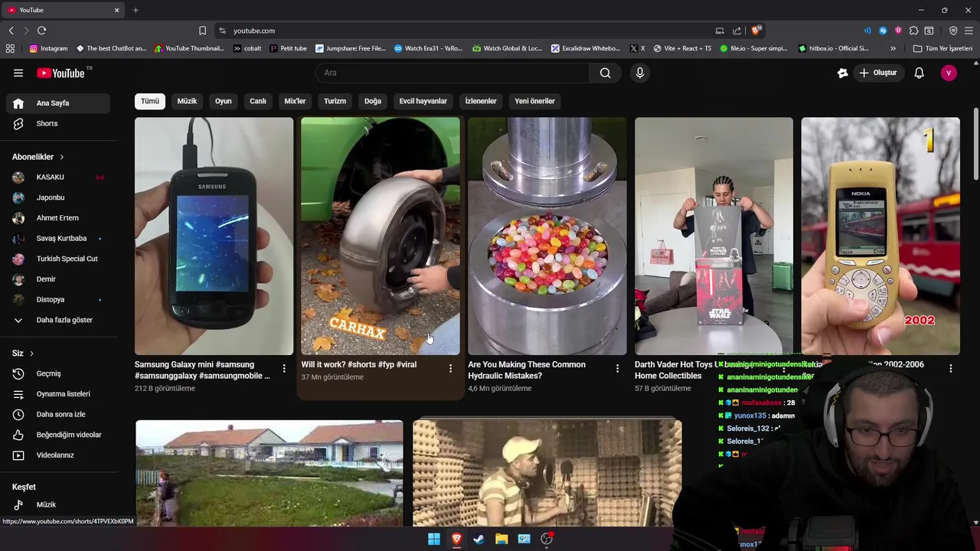
Task: Open the Instagram bookmark
Action: pos(48,48)
